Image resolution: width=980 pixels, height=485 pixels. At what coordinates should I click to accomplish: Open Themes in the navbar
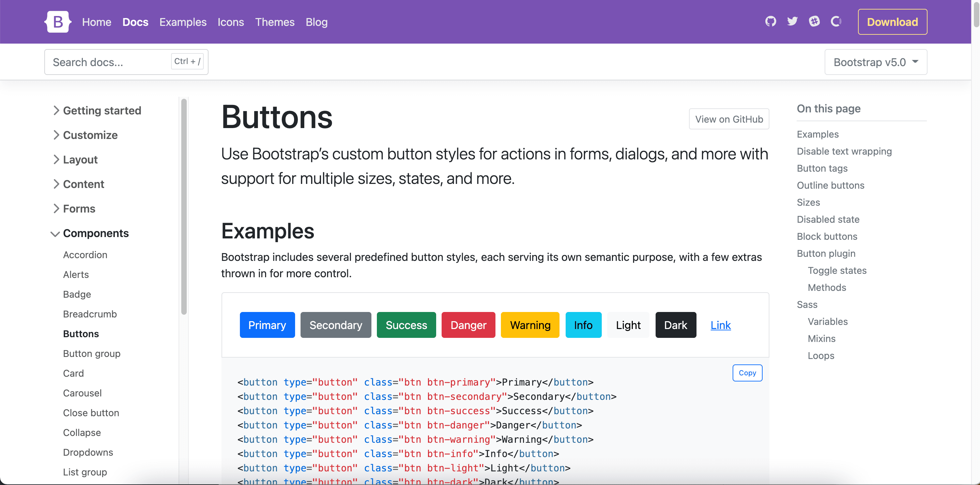275,22
